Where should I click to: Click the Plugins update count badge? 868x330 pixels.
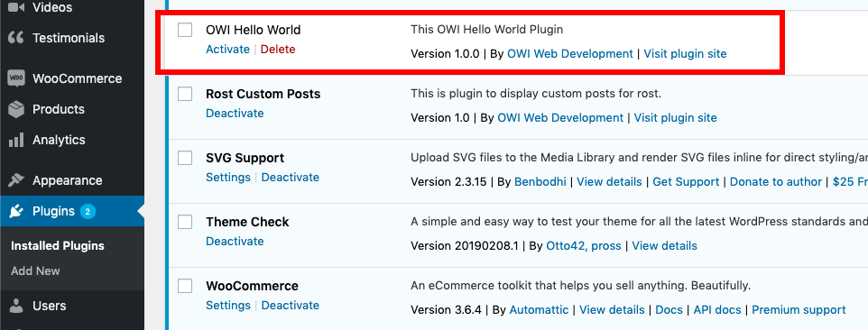pos(88,211)
